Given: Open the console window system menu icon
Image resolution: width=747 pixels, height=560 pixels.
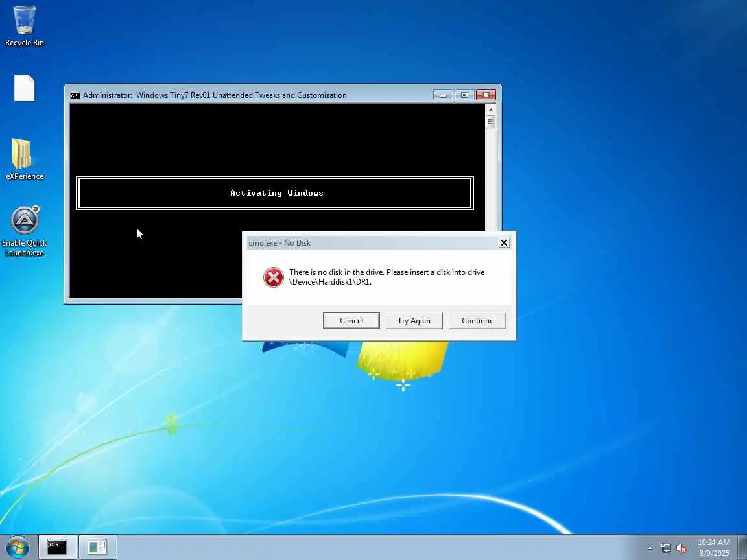Looking at the screenshot, I should pyautogui.click(x=75, y=95).
